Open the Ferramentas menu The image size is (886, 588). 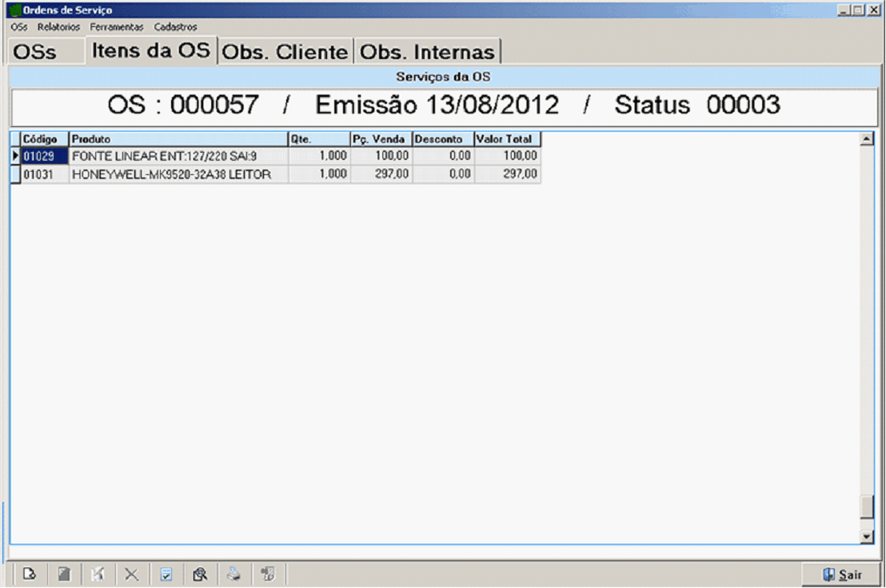click(117, 27)
